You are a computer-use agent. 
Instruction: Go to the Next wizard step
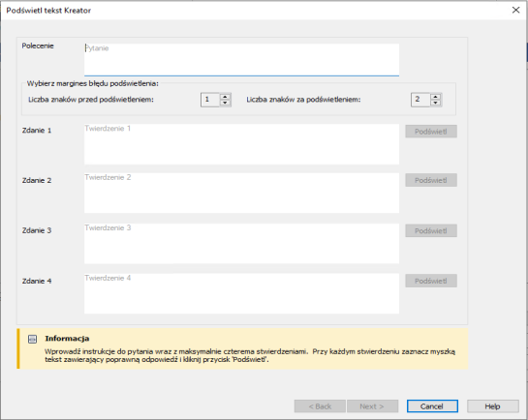372,406
